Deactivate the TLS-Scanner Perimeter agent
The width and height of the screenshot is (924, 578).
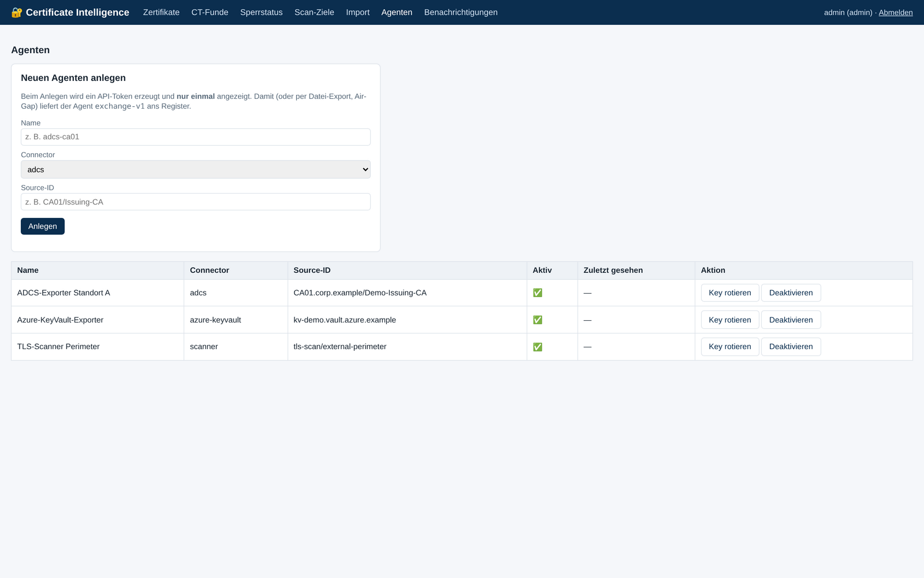(x=791, y=347)
